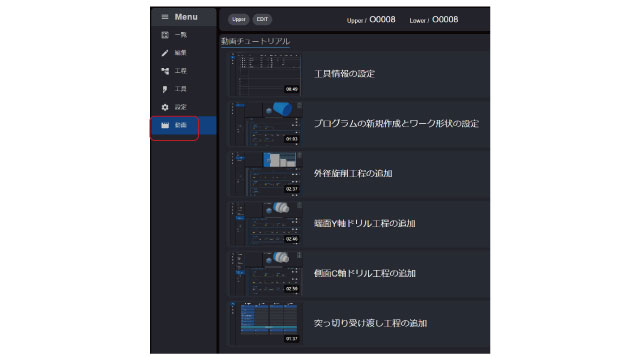Screen dimensions: 640x360
Task: Click the title プログラムの新規作成とワーク形状の設定
Action: 396,124
